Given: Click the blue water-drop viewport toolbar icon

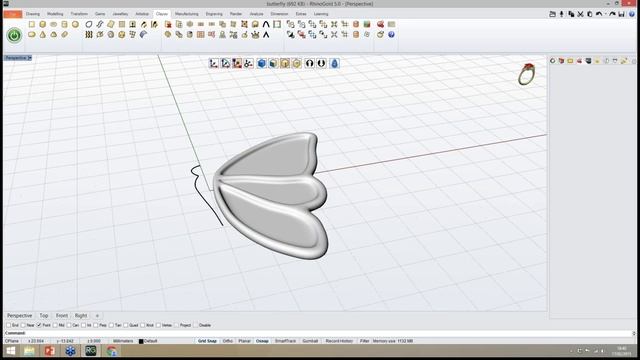Looking at the screenshot, I should point(334,63).
